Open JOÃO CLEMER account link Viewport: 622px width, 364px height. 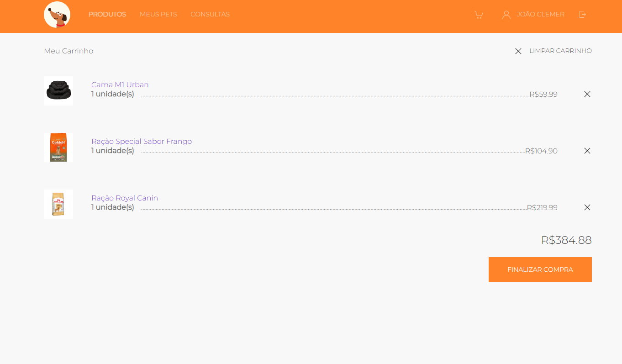coord(541,14)
